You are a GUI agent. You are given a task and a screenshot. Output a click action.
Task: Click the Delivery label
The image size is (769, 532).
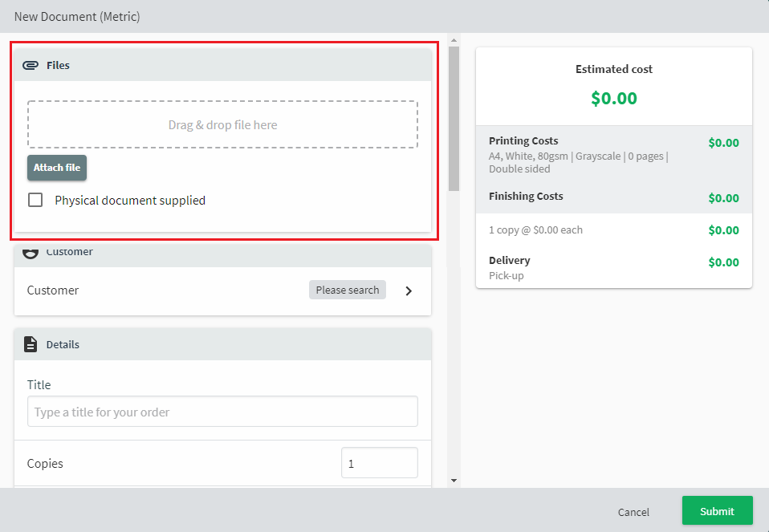[x=509, y=260]
